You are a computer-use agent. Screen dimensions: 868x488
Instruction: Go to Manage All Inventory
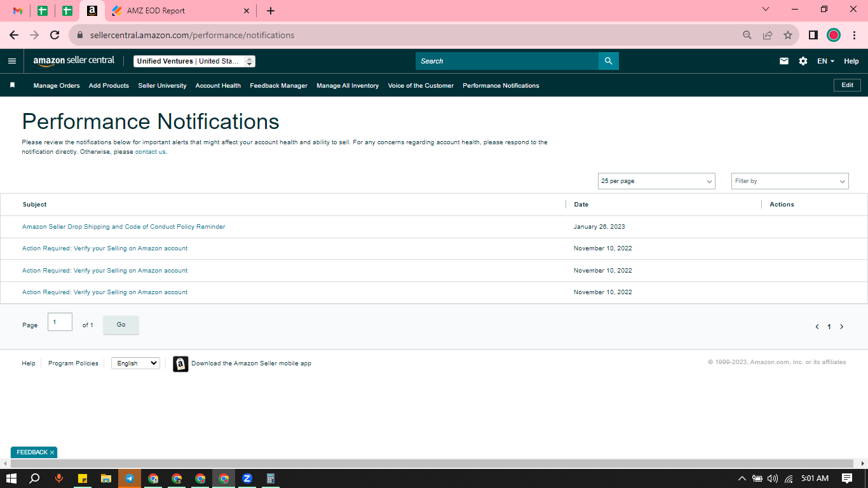[348, 86]
